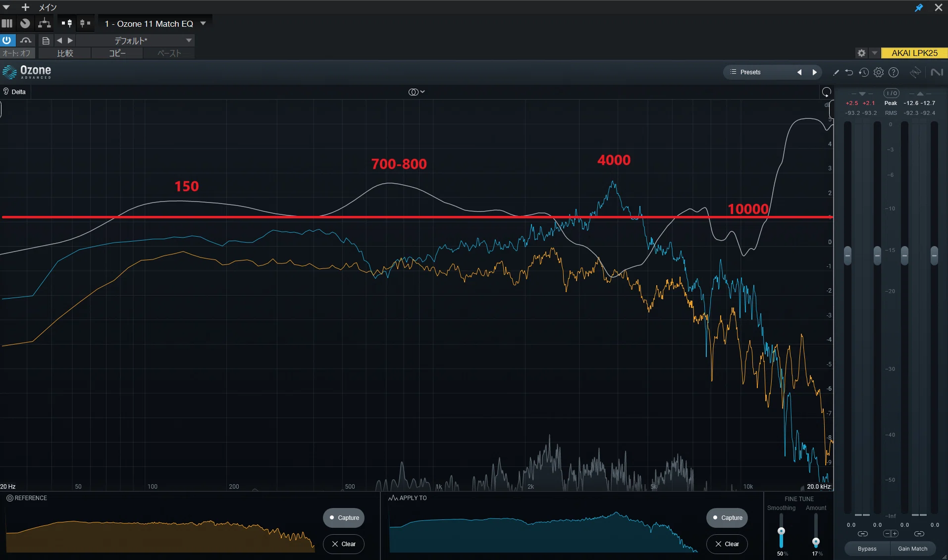Clear the Apply To capture
The height and width of the screenshot is (560, 948).
pyautogui.click(x=727, y=544)
